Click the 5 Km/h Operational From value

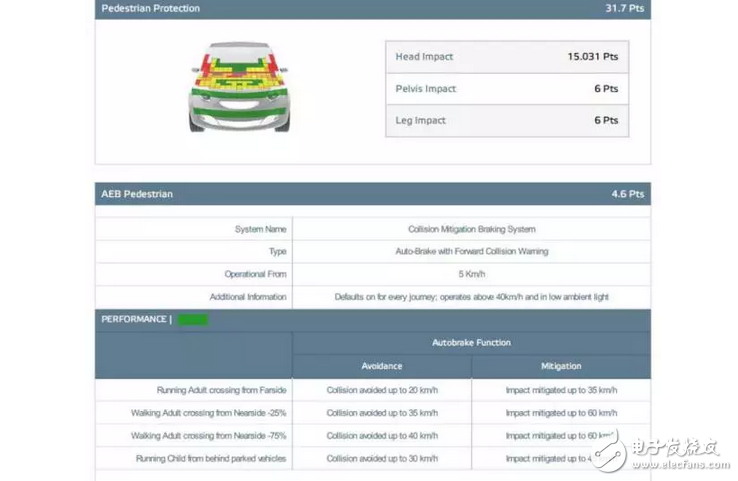[471, 274]
